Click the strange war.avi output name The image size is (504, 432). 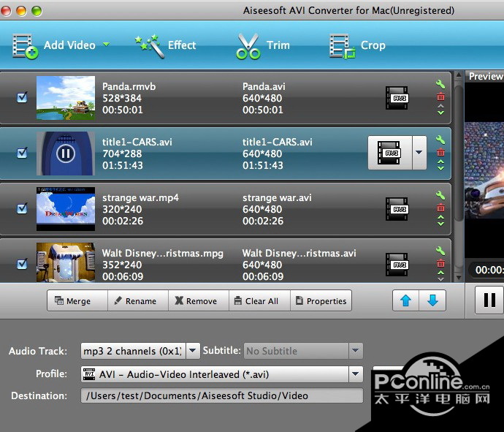[x=277, y=197]
